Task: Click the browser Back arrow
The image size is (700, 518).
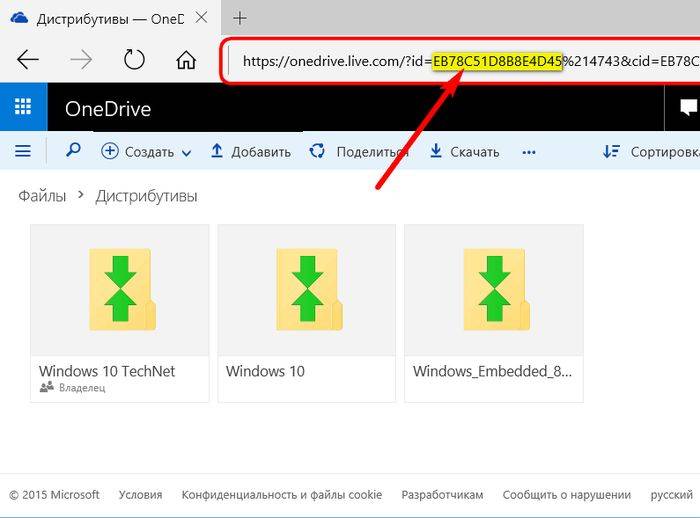Action: tap(28, 60)
